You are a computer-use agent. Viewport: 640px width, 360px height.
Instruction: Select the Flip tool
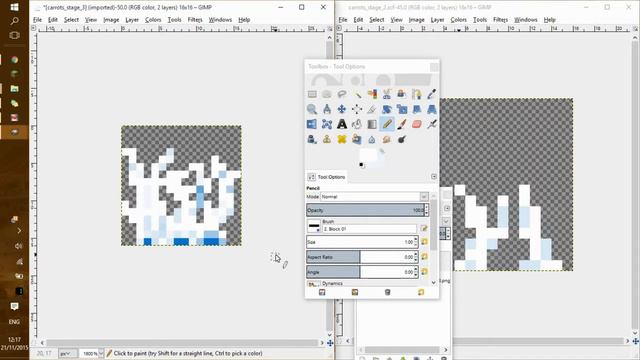coord(312,124)
